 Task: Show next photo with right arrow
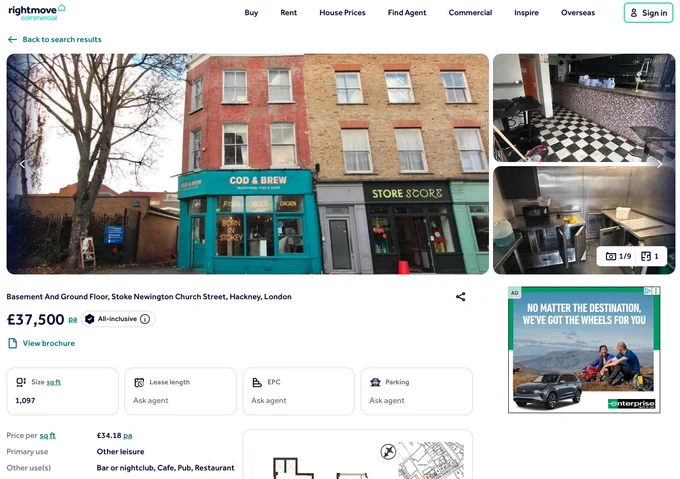pyautogui.click(x=659, y=164)
